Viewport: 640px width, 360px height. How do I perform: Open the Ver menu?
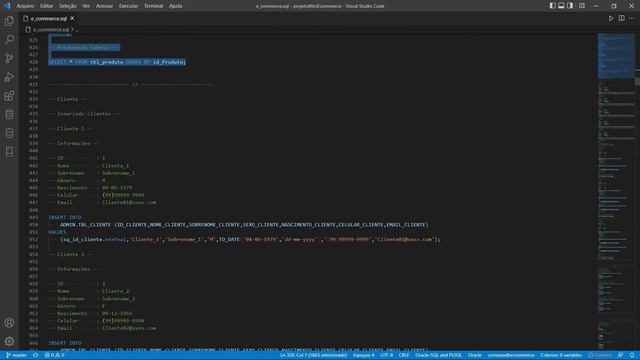[x=86, y=6]
